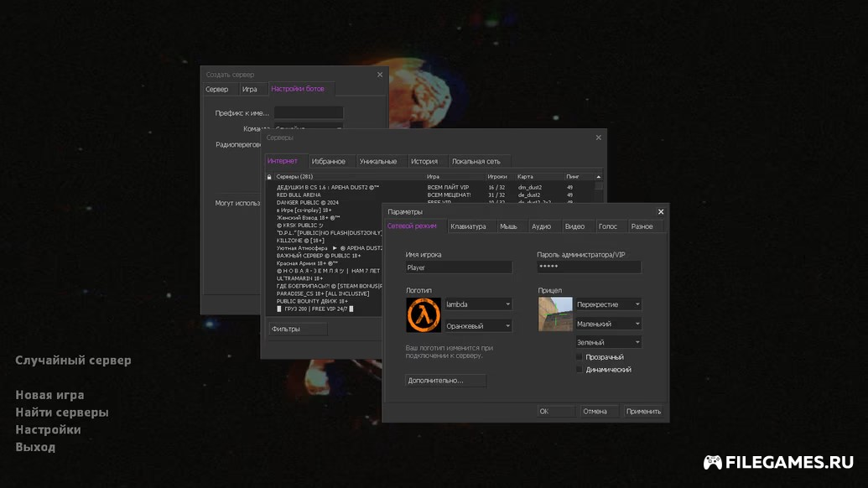Open the Маленький crosshair size dropdown
The height and width of the screenshot is (488, 868).
point(608,324)
